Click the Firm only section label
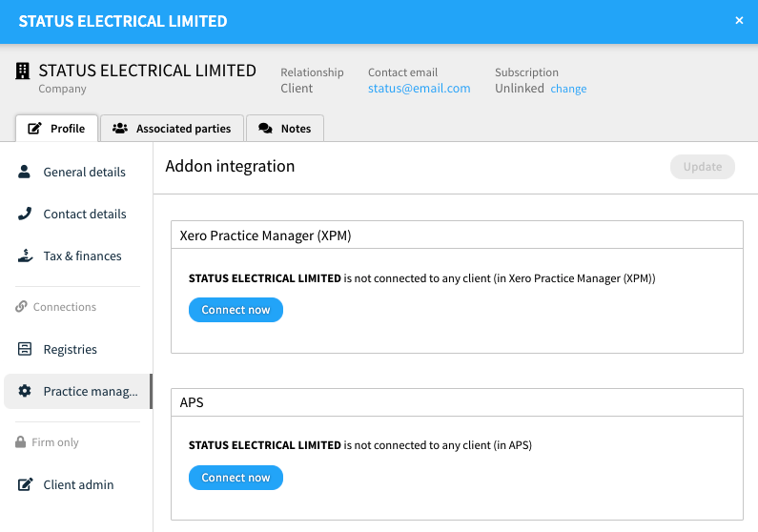758x532 pixels. click(55, 442)
